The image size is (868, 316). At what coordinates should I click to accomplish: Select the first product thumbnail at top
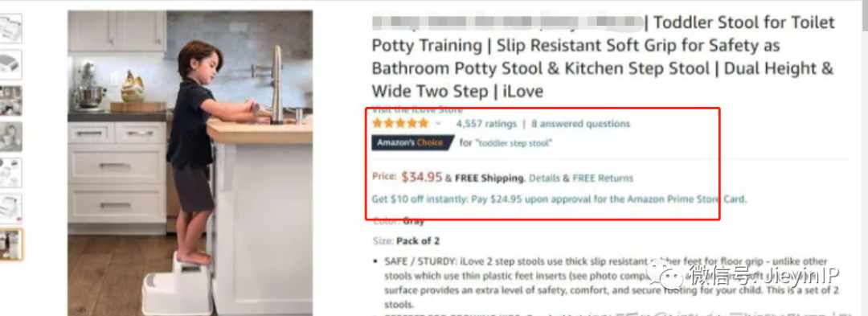pos(10,28)
